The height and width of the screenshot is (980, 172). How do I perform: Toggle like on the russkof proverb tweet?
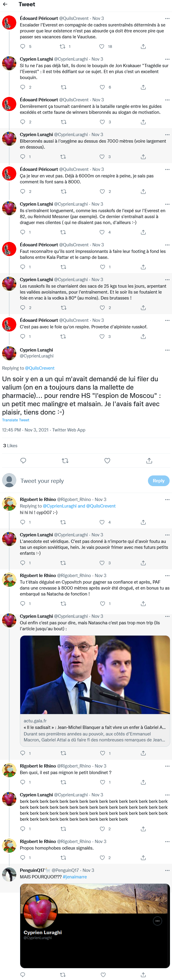[101, 336]
